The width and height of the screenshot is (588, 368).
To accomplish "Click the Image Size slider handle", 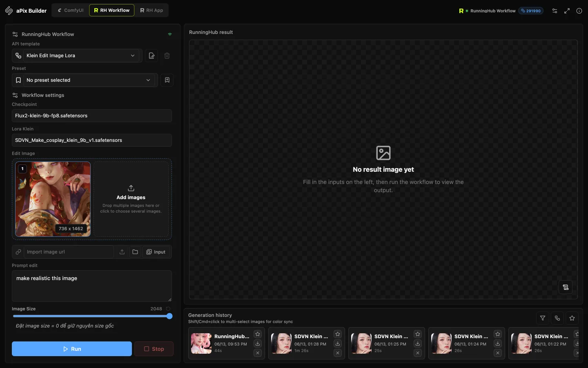I will click(169, 316).
